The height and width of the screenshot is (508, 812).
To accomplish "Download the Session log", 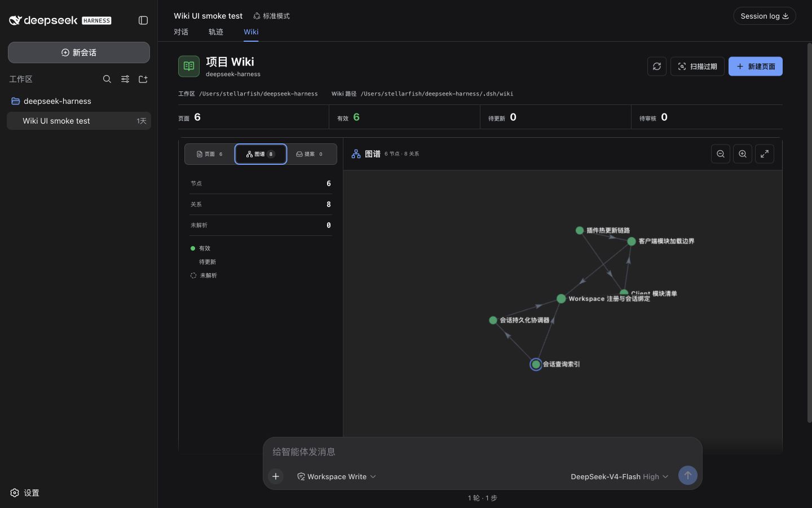I will [x=765, y=16].
